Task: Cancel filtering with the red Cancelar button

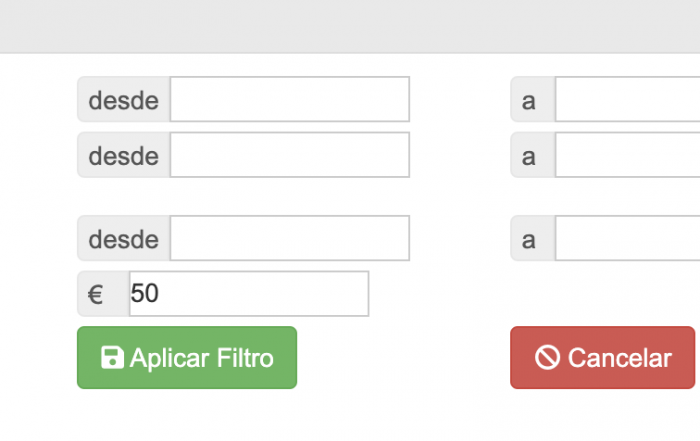Action: click(x=603, y=358)
